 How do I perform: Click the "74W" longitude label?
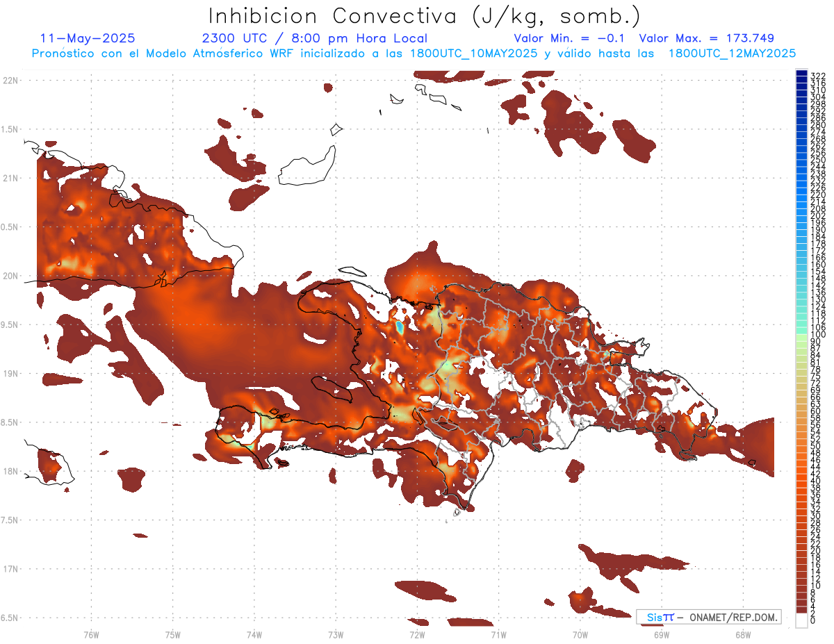[x=254, y=634]
